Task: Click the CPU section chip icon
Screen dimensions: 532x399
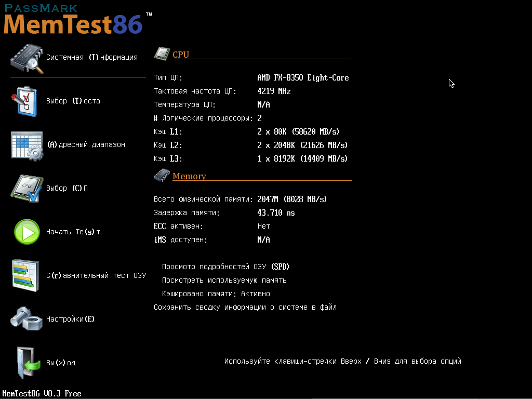Action: [x=162, y=54]
